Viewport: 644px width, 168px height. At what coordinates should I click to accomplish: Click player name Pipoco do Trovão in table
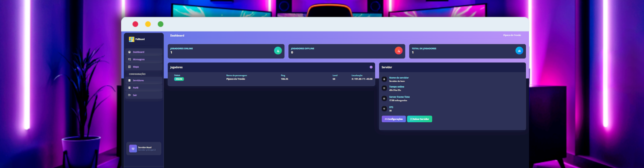[x=236, y=79]
